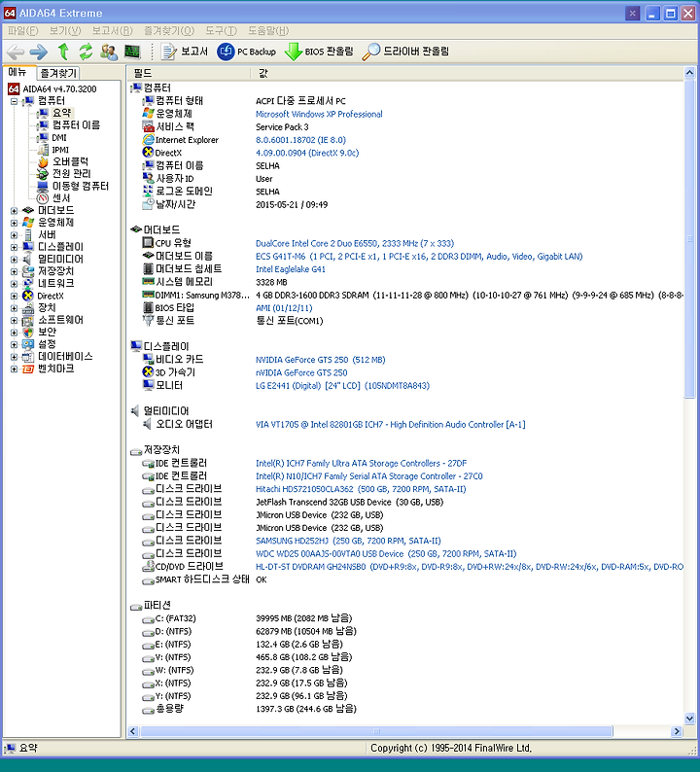Click the vertical scrollbar down arrow

[689, 719]
